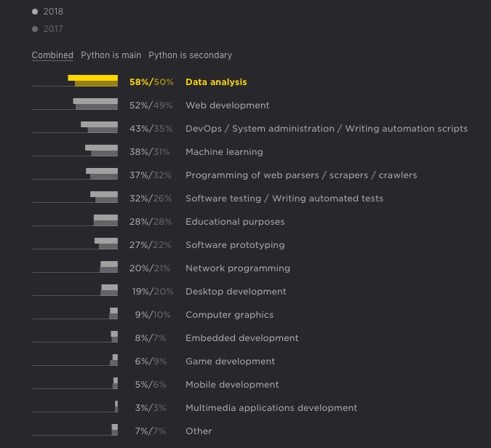Click the 6%/9% value
491x448 pixels.
tap(151, 361)
